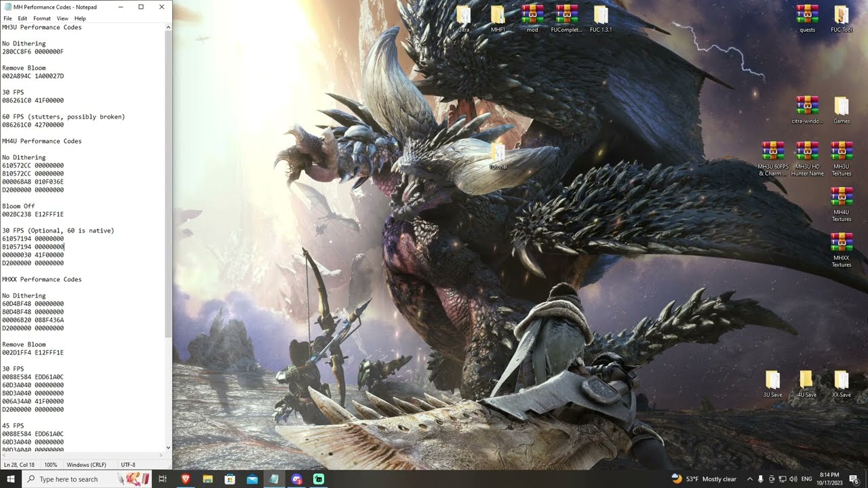868x488 pixels.
Task: Open Discord from the taskbar
Action: point(296,479)
